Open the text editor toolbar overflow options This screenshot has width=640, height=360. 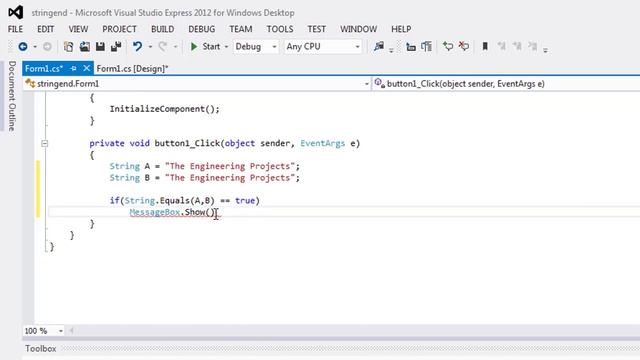point(545,50)
